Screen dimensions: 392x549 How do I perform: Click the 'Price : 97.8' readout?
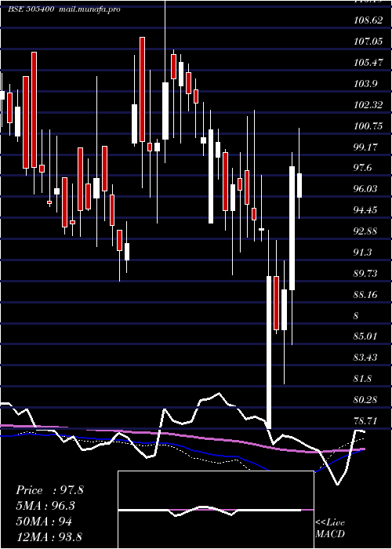[x=49, y=490]
